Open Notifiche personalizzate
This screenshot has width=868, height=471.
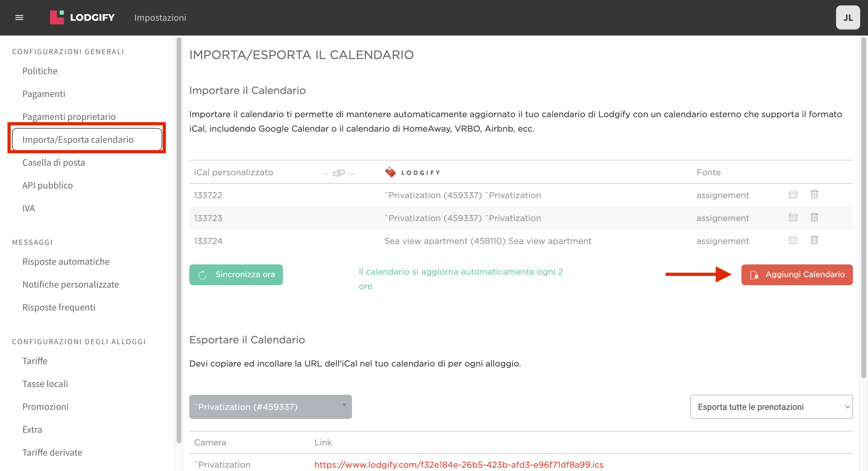71,285
